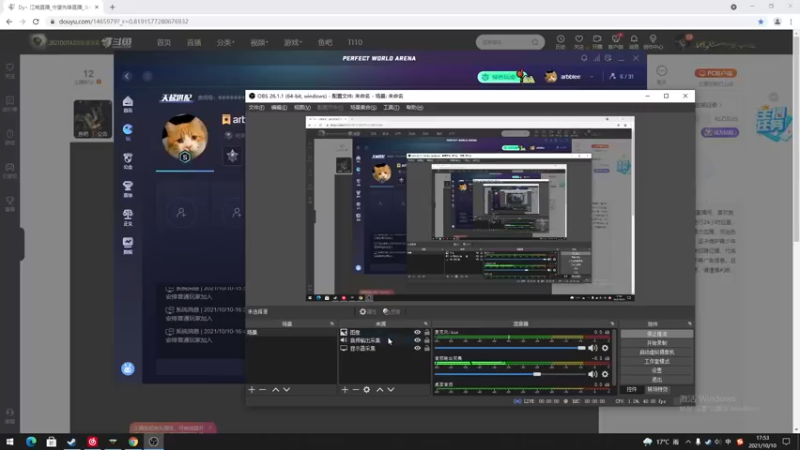Open the notification bell in Perfect World Arena
This screenshot has width=800, height=450.
(x=584, y=58)
